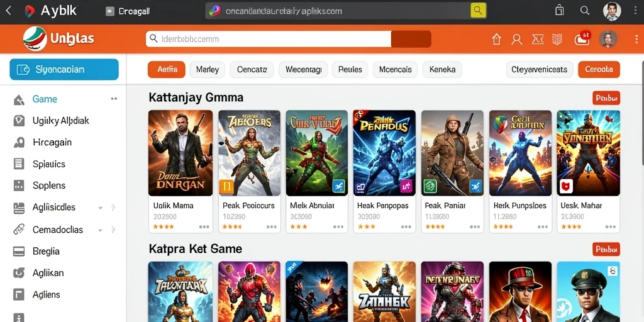Click the Hrcagain sidebar label

pos(52,143)
